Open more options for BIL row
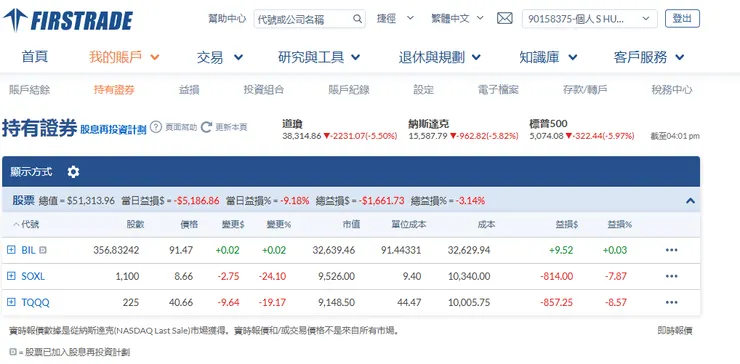This screenshot has width=740, height=364. click(672, 250)
